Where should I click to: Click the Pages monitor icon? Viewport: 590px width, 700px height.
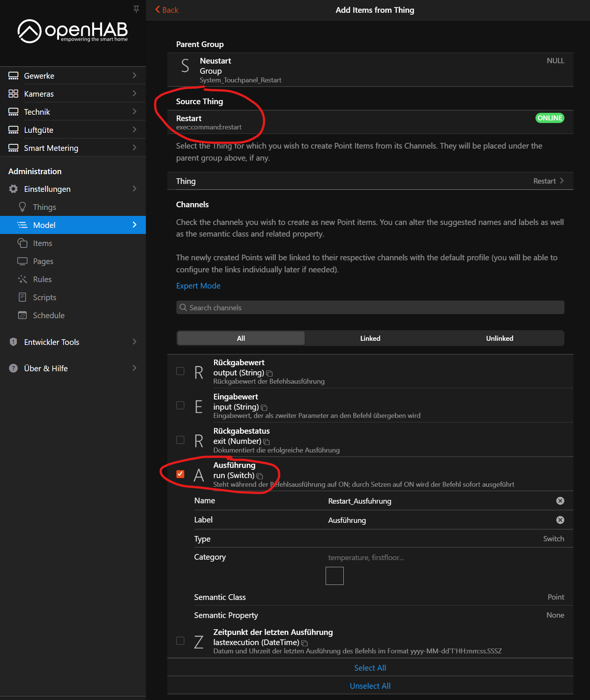tap(23, 261)
